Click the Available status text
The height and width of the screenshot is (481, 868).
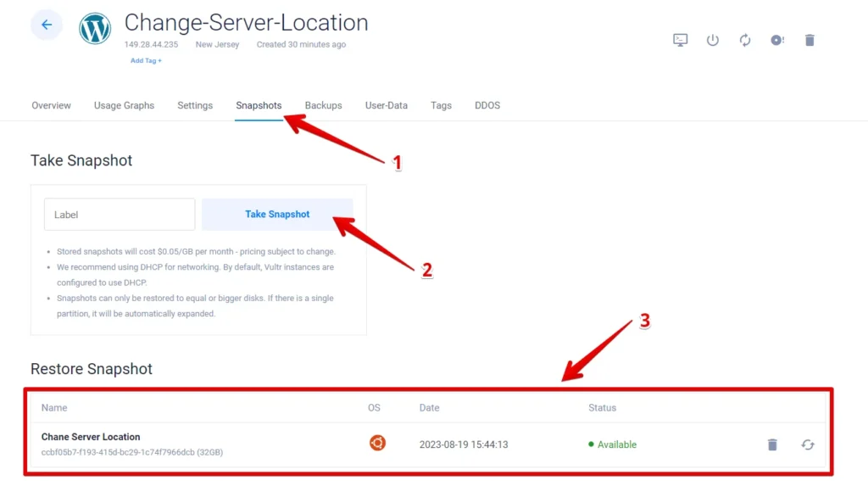pos(617,445)
